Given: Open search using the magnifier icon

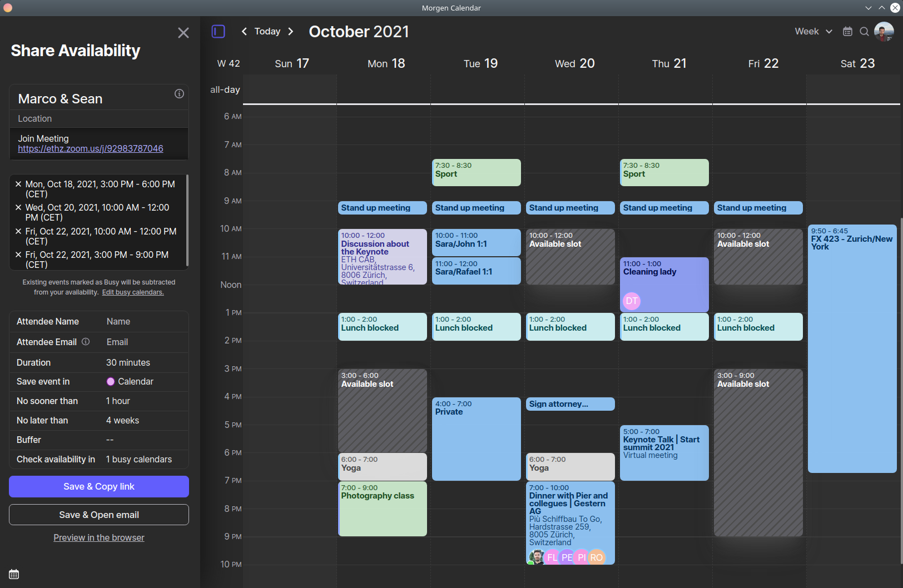Looking at the screenshot, I should (864, 32).
